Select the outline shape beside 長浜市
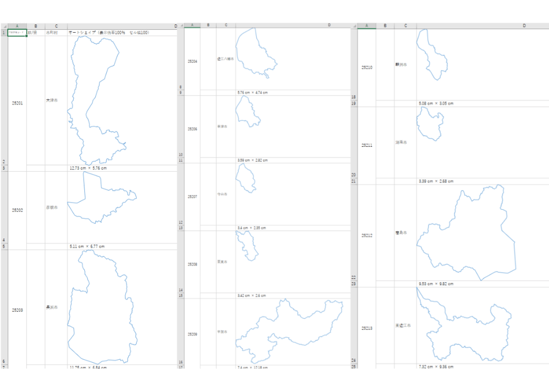 point(102,308)
